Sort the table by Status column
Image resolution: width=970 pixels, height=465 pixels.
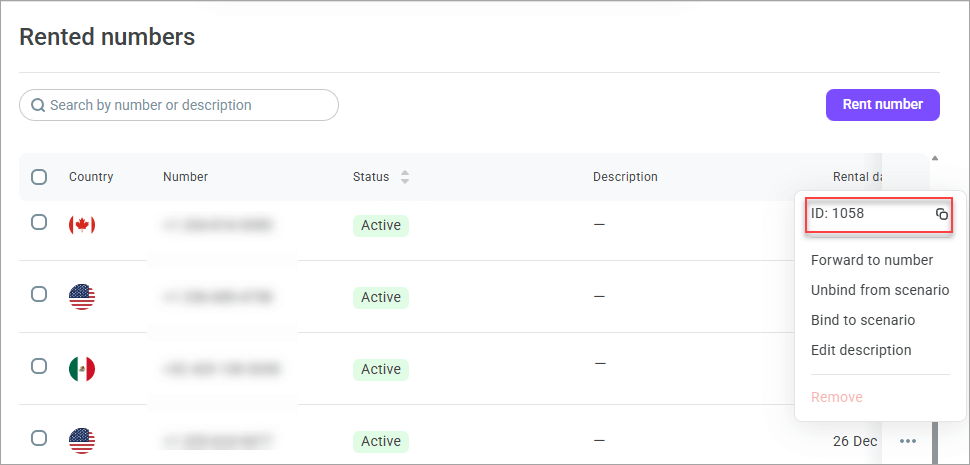click(x=405, y=177)
